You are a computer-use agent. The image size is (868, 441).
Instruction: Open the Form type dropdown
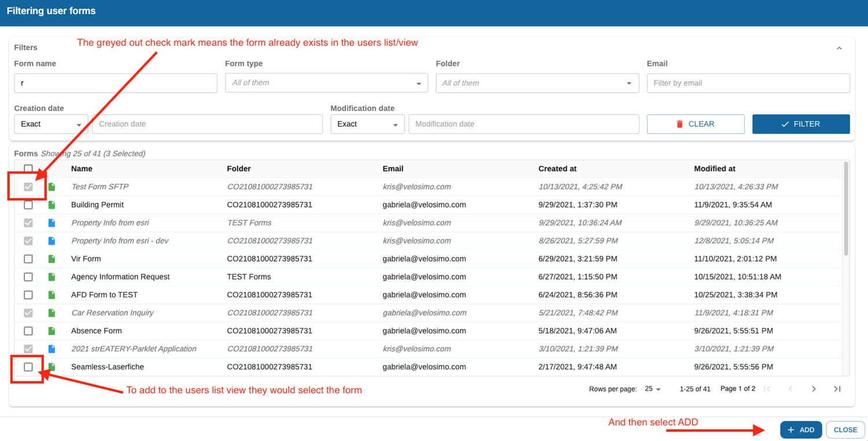[x=326, y=83]
